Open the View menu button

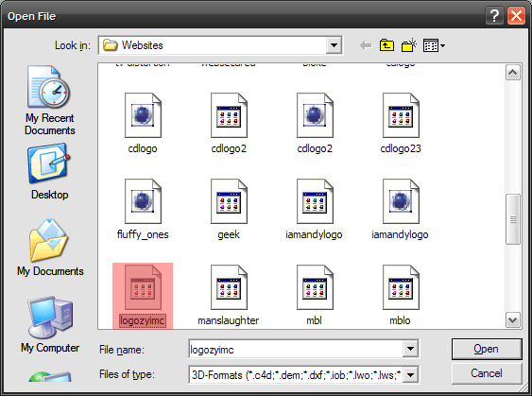(434, 45)
